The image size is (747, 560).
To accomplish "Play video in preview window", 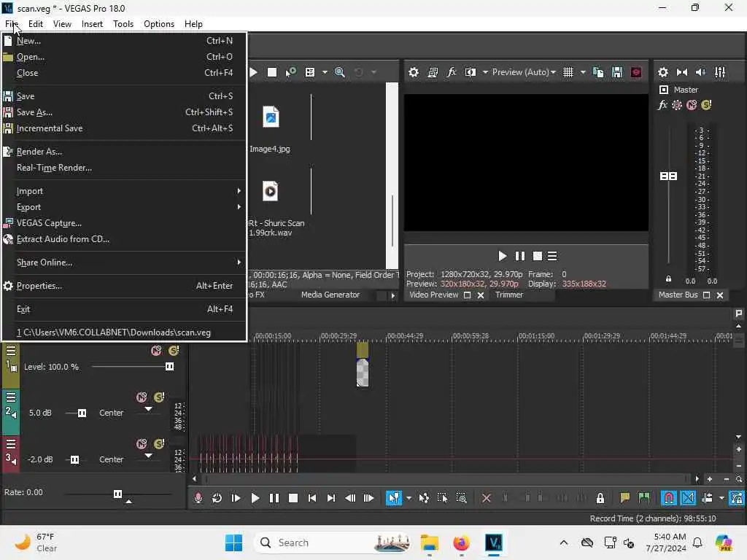I will [502, 256].
